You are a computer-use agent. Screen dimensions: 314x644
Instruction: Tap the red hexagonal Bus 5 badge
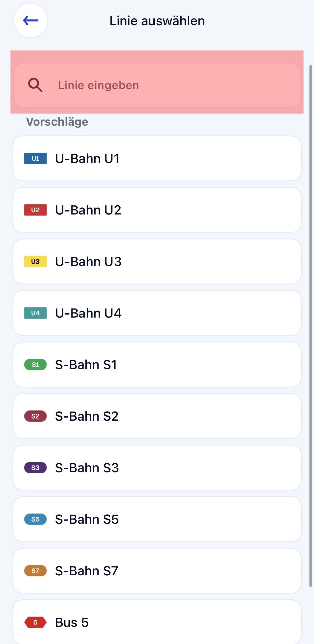(35, 622)
